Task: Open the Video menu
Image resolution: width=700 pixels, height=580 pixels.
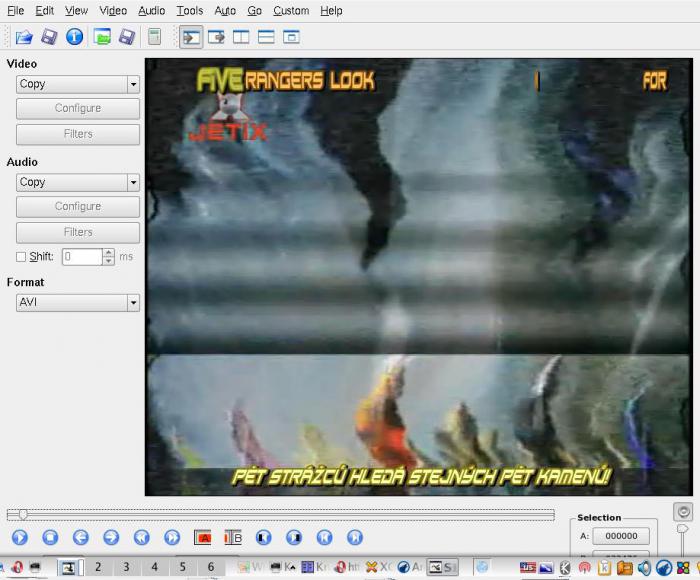Action: point(113,11)
